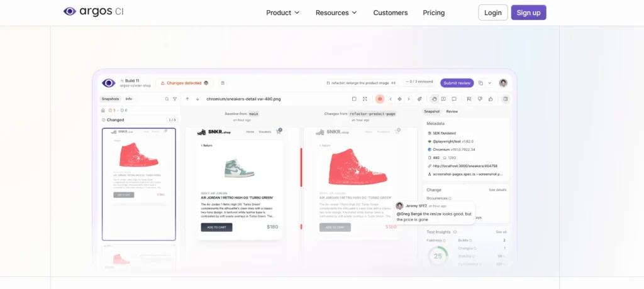
Task: Click the Sign up button
Action: 528,13
